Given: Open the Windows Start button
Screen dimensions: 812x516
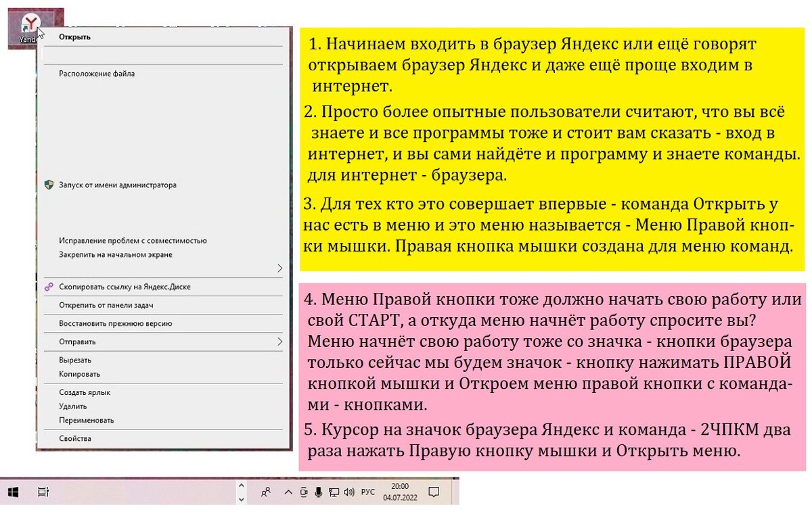Looking at the screenshot, I should pyautogui.click(x=12, y=492).
